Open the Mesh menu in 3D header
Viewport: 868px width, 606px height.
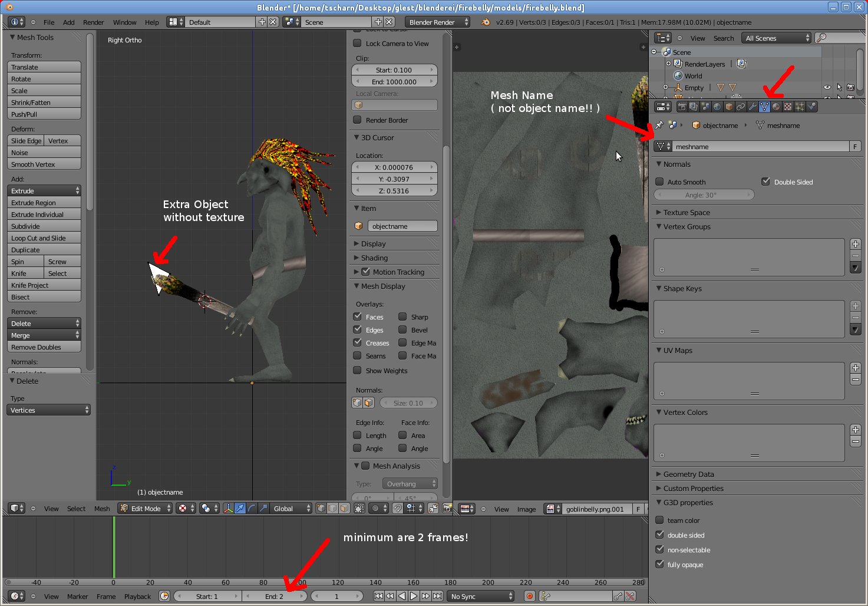point(102,508)
